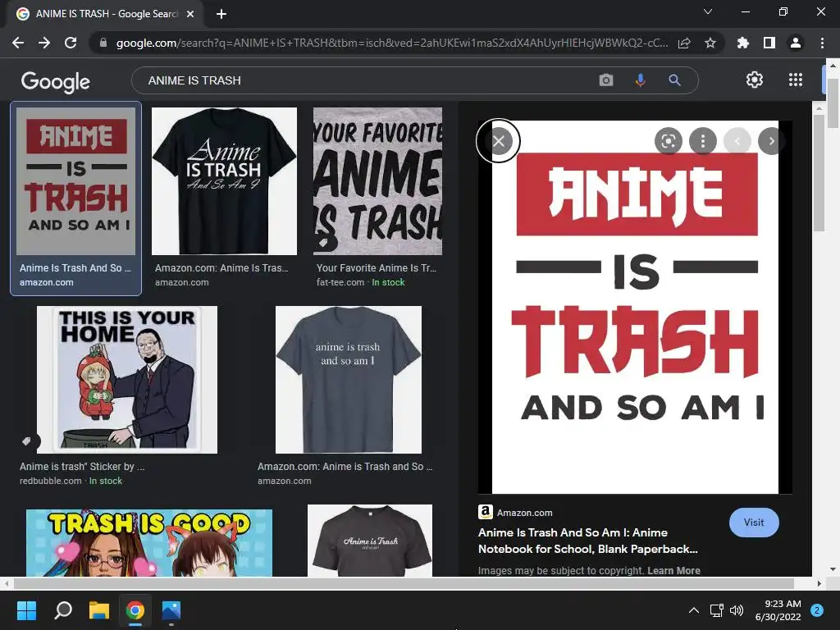Open the volume speaker tray icon
The image size is (840, 630).
(737, 610)
